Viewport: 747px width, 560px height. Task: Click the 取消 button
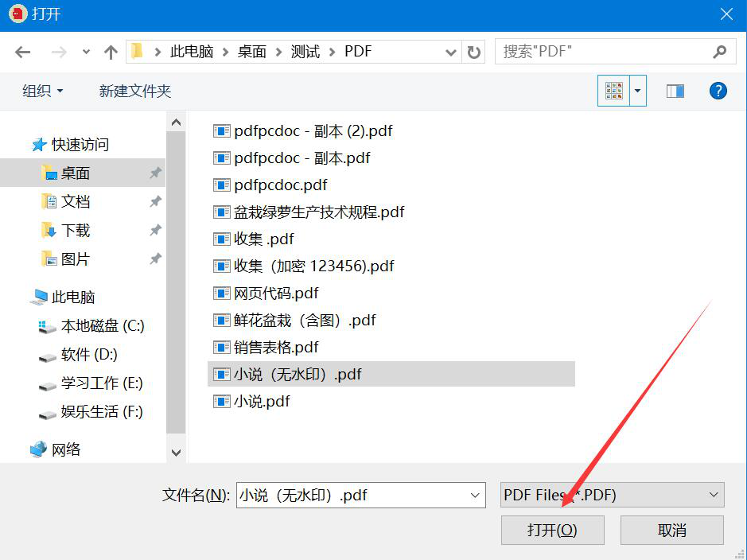(x=671, y=530)
